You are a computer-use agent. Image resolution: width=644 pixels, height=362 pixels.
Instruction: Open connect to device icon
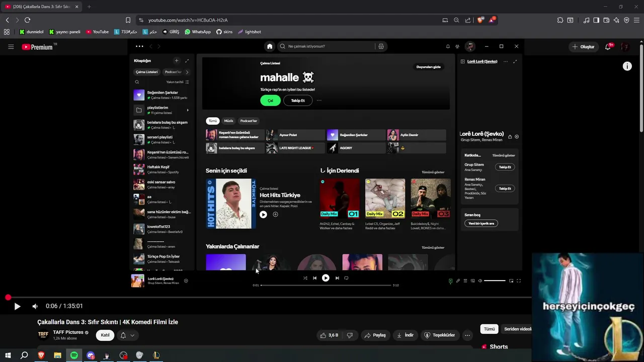point(473,281)
